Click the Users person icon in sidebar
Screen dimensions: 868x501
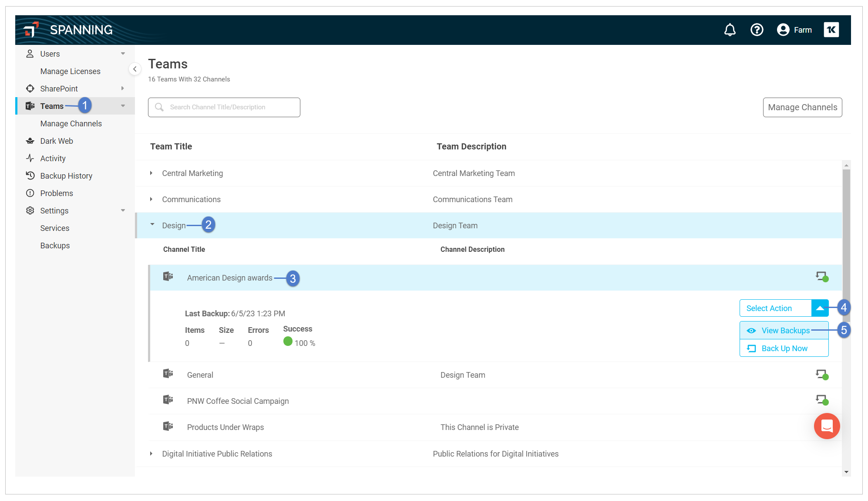click(x=30, y=54)
